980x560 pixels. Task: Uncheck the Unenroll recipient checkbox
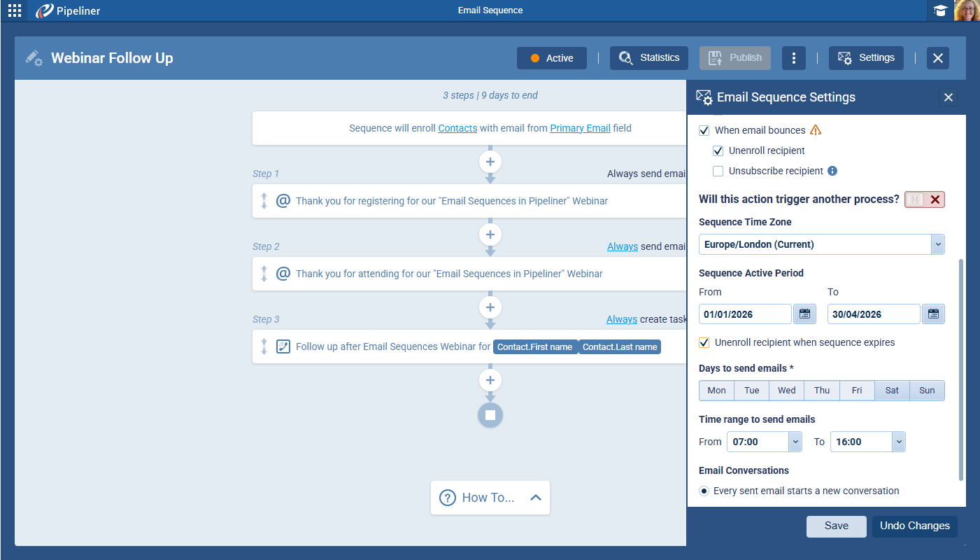(718, 150)
